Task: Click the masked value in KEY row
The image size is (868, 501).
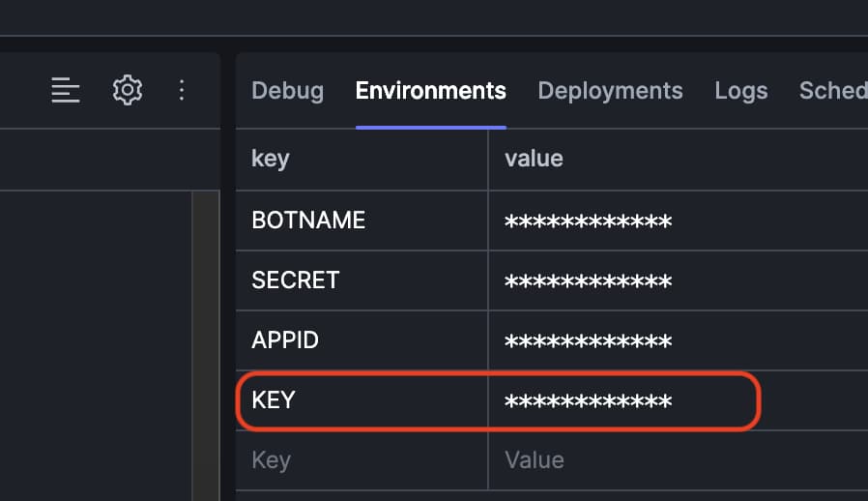Action: click(x=588, y=401)
